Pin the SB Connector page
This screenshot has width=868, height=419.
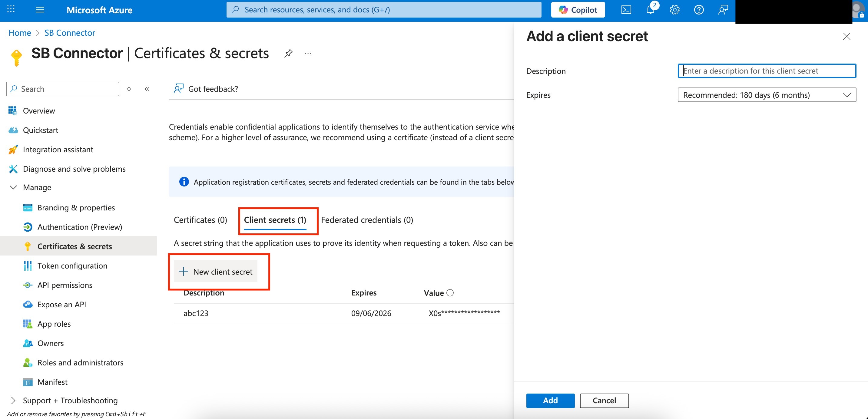pos(288,53)
